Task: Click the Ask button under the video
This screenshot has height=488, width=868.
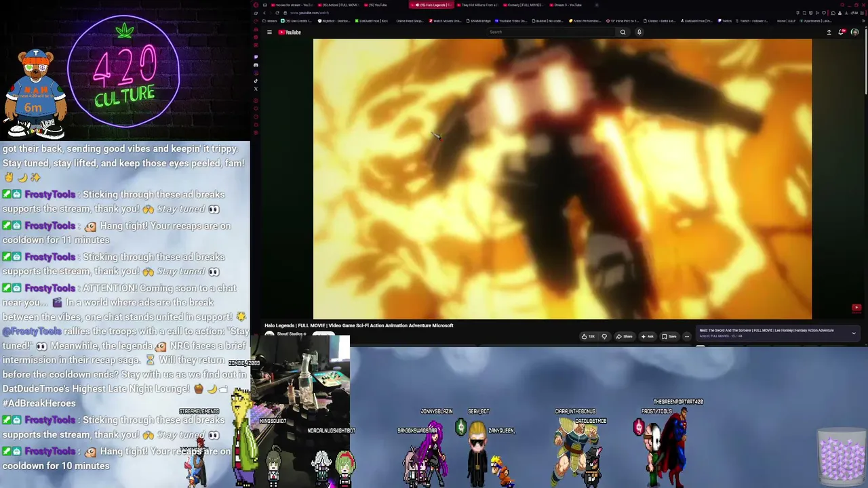Action: pyautogui.click(x=647, y=336)
